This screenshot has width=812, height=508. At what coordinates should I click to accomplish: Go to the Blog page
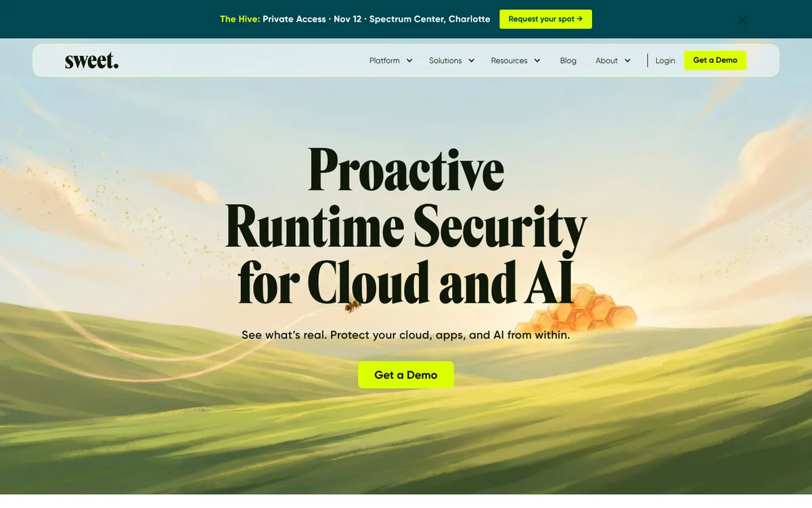568,60
